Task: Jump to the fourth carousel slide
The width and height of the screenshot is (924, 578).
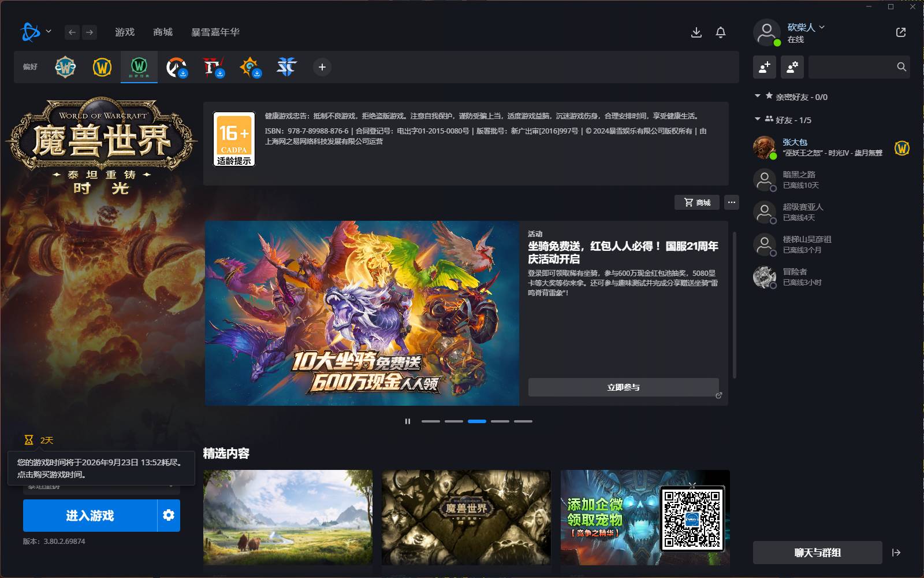Action: (500, 421)
